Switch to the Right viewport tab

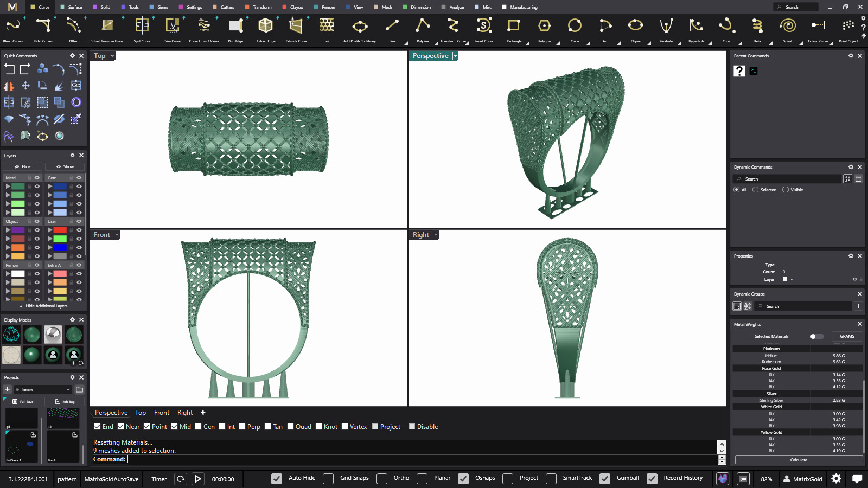click(185, 413)
